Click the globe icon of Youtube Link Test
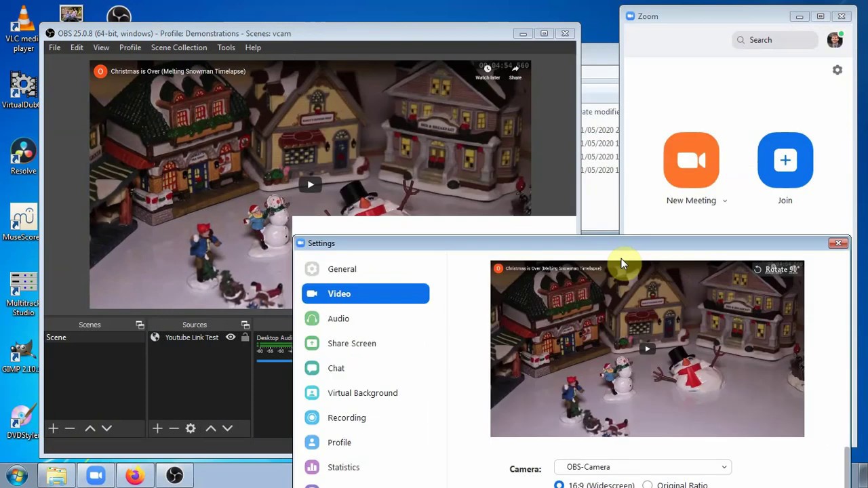 (x=155, y=338)
